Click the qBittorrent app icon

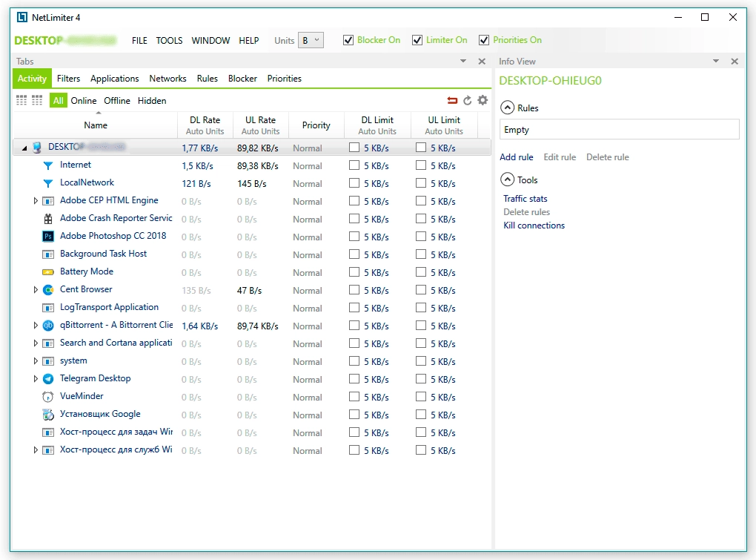click(47, 326)
